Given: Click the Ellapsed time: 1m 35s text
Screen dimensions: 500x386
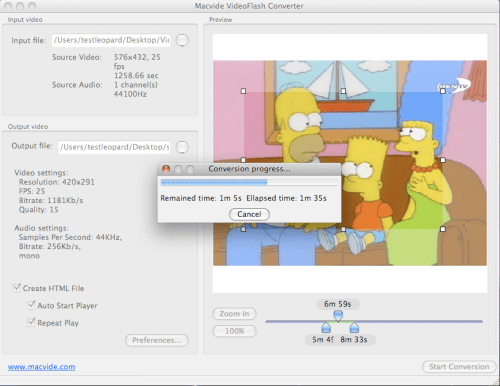Looking at the screenshot, I should pyautogui.click(x=287, y=198).
